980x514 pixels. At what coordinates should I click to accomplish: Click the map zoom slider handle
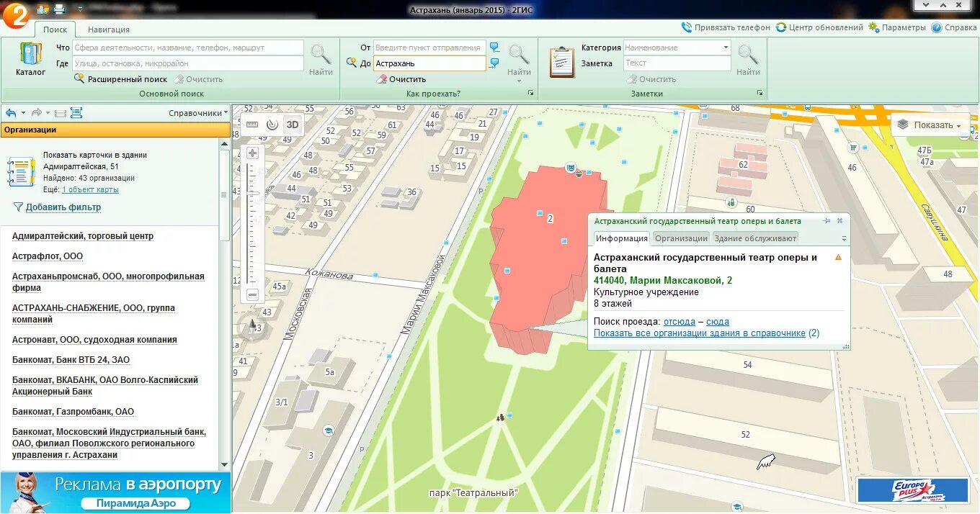(x=252, y=194)
